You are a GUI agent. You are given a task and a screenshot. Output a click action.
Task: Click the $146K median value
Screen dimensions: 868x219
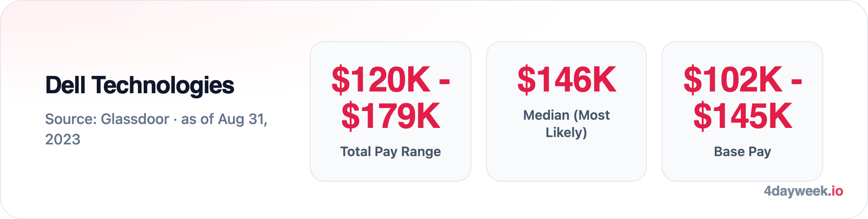click(x=566, y=80)
